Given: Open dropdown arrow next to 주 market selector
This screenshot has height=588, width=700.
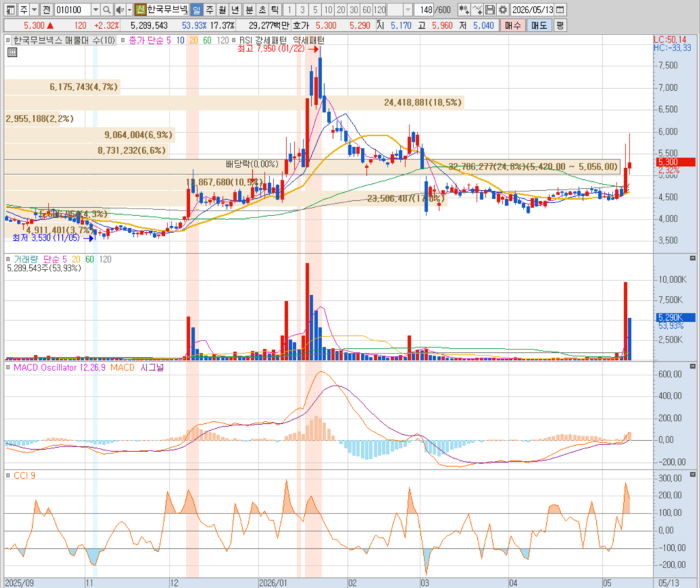Looking at the screenshot, I should click(x=34, y=10).
